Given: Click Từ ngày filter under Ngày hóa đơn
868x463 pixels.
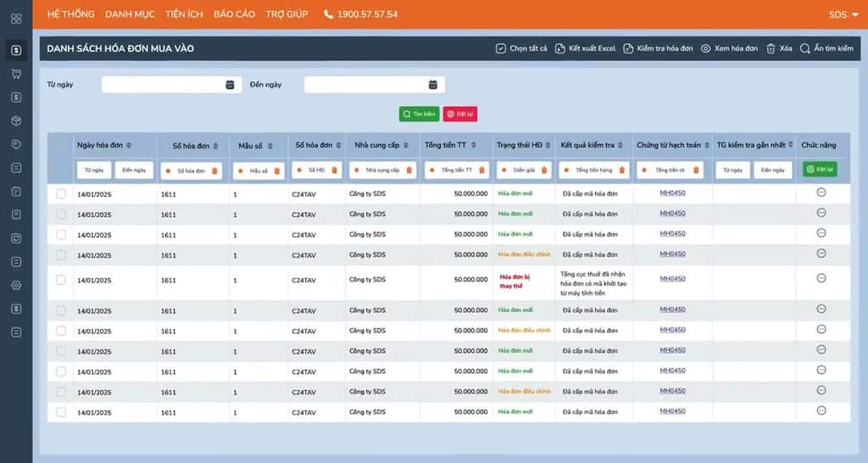Looking at the screenshot, I should [x=94, y=170].
